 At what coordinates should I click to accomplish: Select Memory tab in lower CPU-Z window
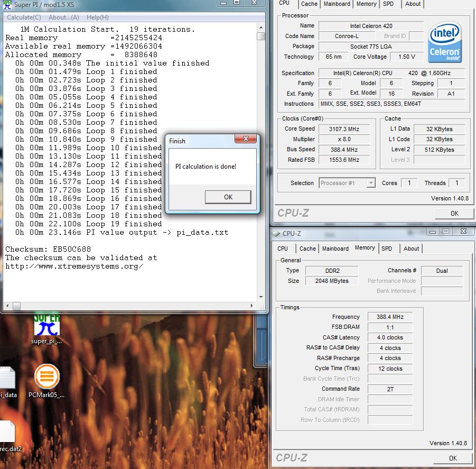(x=365, y=247)
